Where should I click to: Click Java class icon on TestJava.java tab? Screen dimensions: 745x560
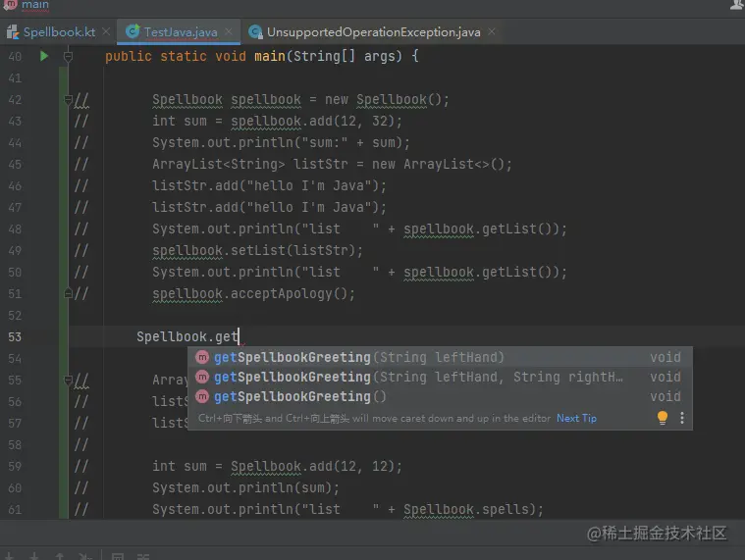click(133, 31)
